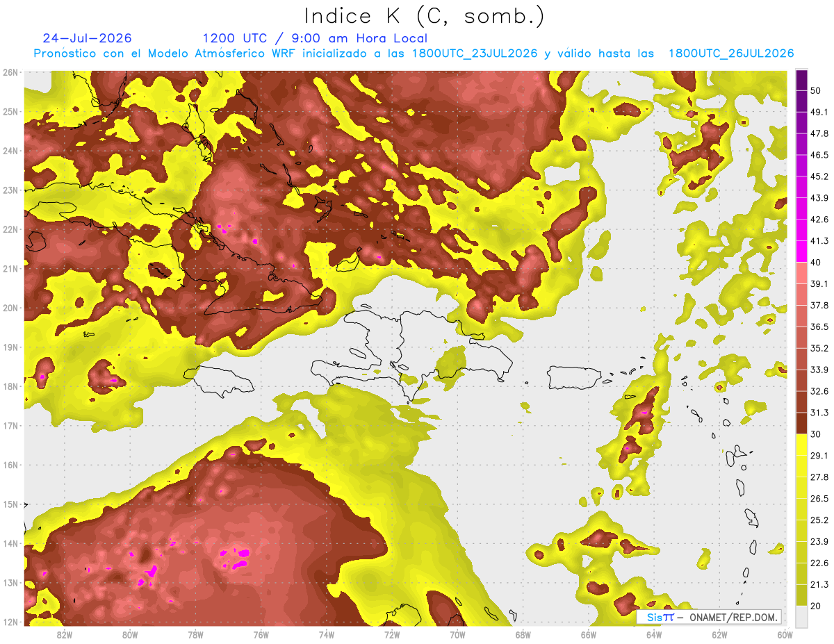834x644 pixels.
Task: Click the magenta legend band between 40 and 41.3
Action: (x=801, y=251)
